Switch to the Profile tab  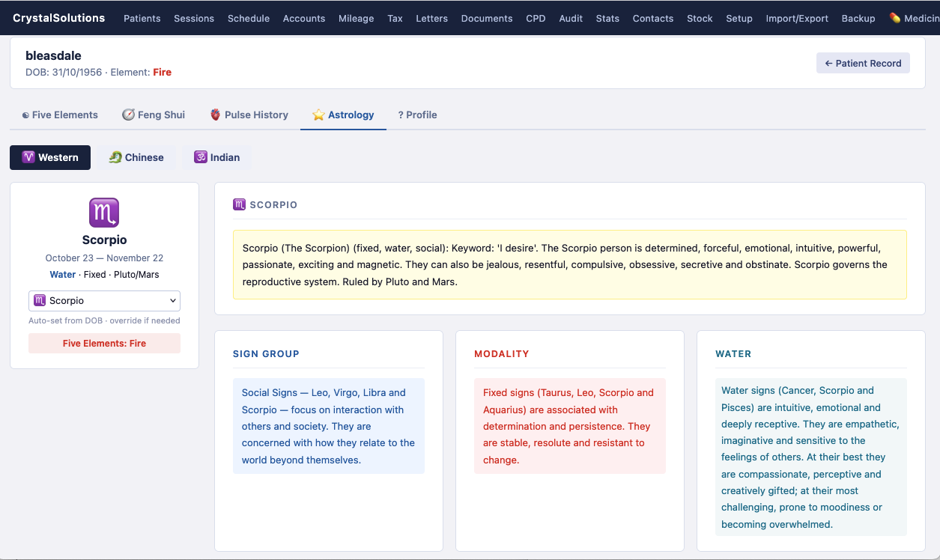point(418,115)
